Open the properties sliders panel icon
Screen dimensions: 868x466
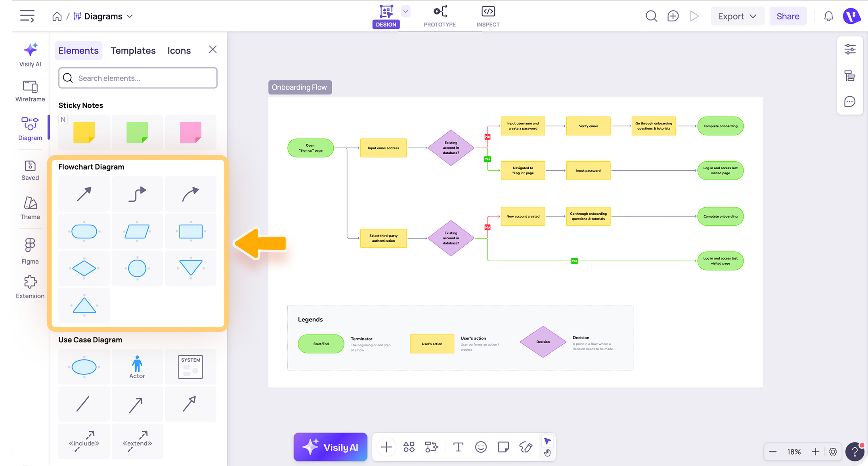point(850,50)
